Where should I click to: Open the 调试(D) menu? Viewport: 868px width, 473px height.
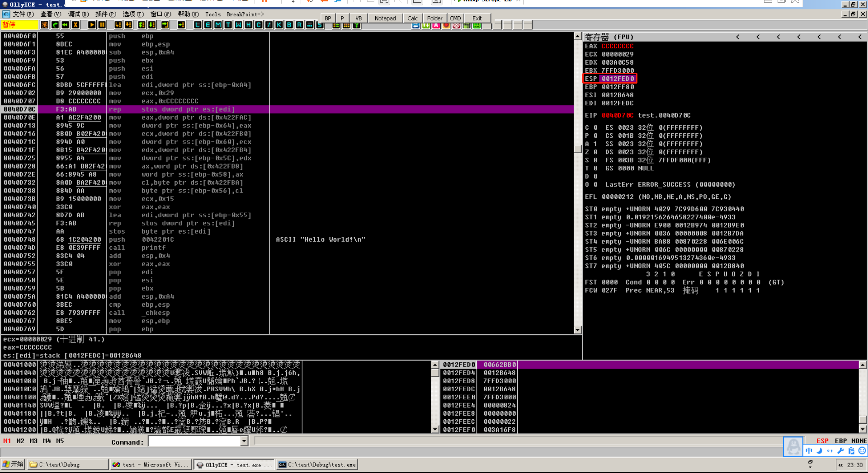click(78, 14)
